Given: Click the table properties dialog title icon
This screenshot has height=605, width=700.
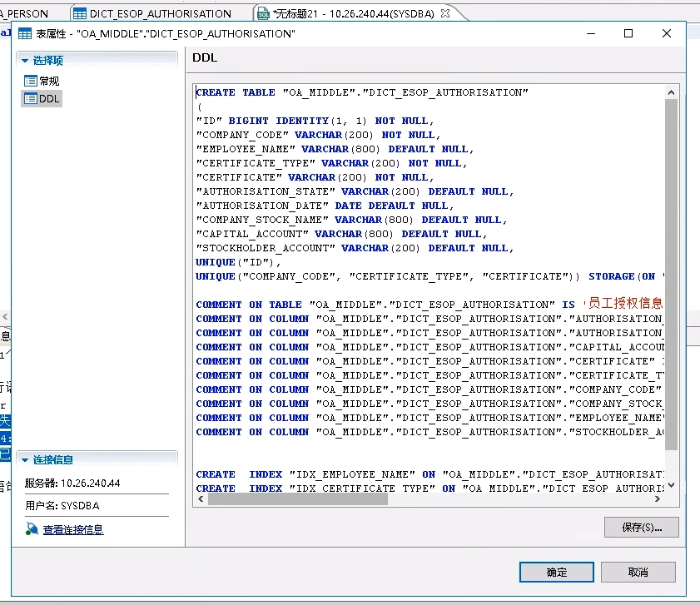Looking at the screenshot, I should [x=24, y=34].
